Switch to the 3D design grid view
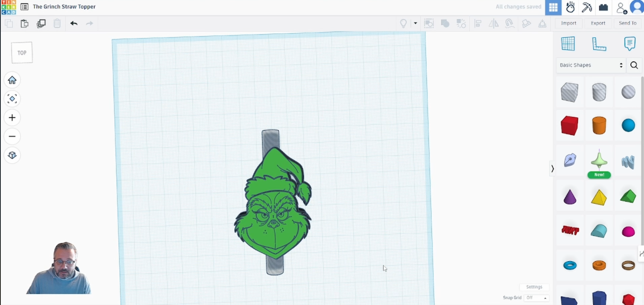The image size is (644, 305). pyautogui.click(x=553, y=7)
